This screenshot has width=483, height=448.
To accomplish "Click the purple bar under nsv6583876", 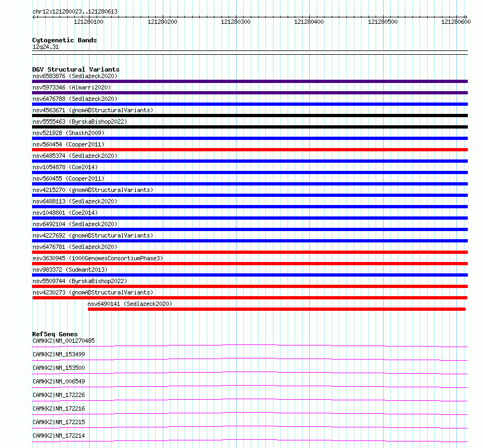I will tap(250, 81).
